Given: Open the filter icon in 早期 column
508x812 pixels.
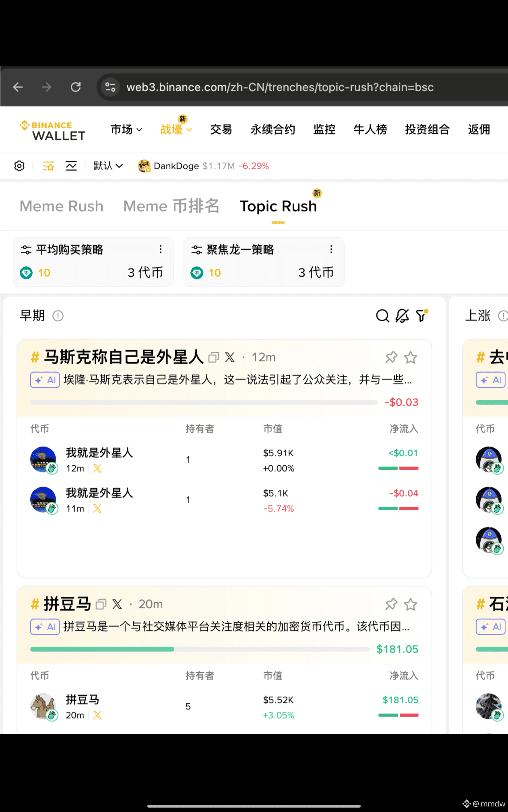Looking at the screenshot, I should [421, 316].
